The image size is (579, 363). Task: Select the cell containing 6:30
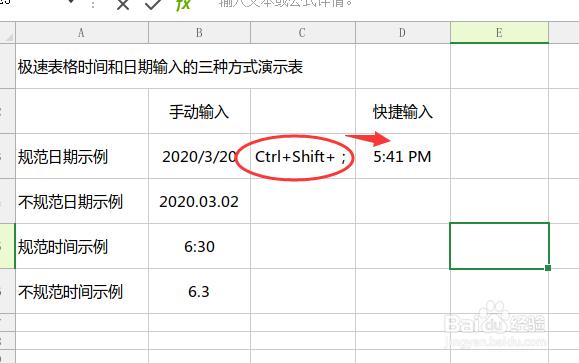199,246
